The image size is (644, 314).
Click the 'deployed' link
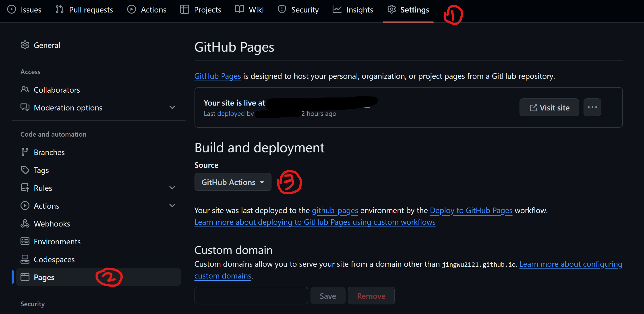coord(231,113)
